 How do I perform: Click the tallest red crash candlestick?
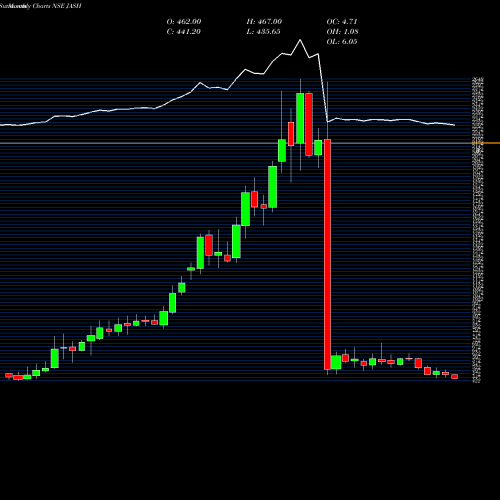(327, 254)
